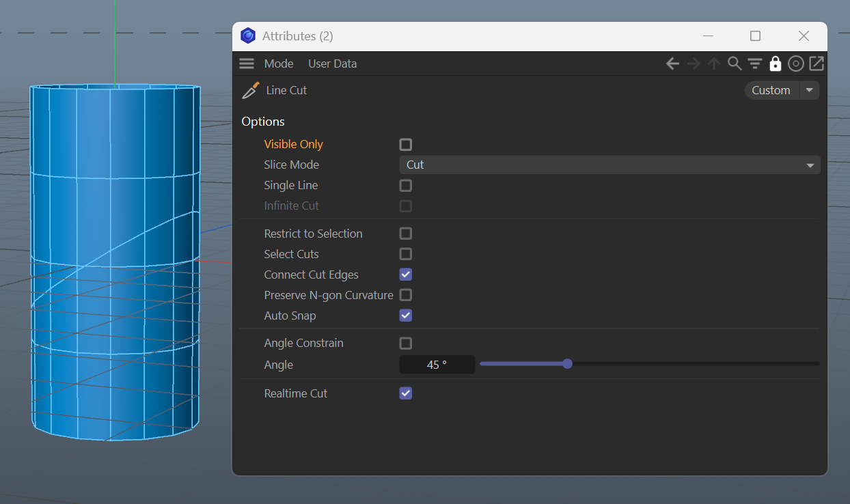
Task: Open the User Data menu
Action: point(332,64)
